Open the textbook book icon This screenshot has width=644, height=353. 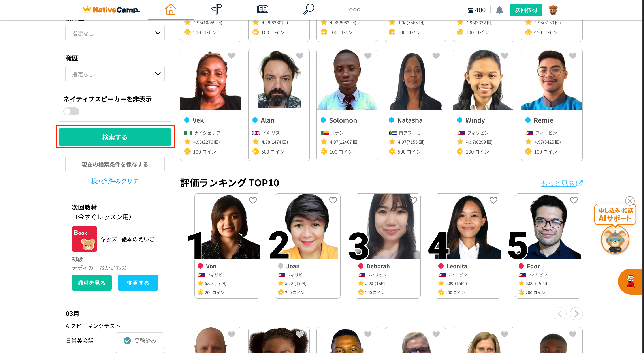click(263, 9)
